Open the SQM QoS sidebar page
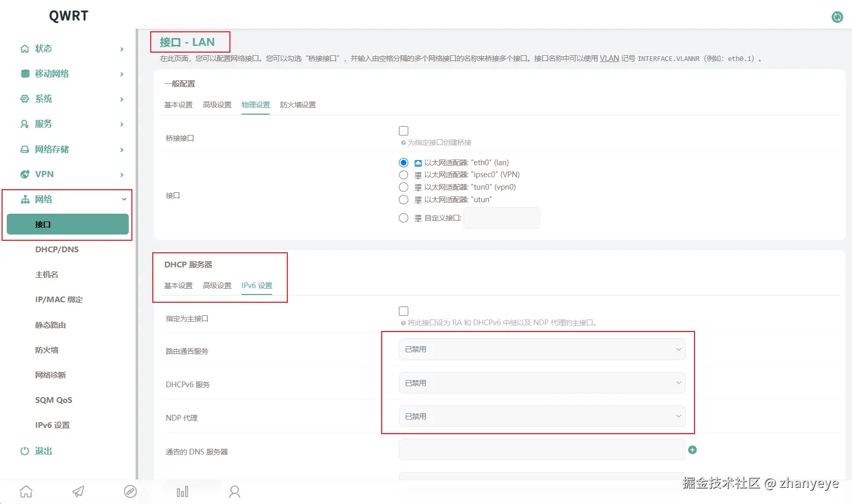The height and width of the screenshot is (504, 852). click(54, 400)
